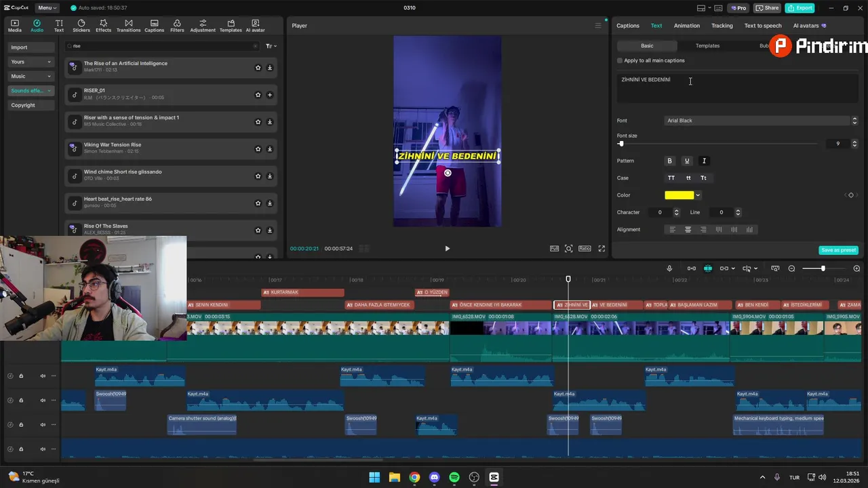Image resolution: width=868 pixels, height=488 pixels.
Task: Open the Media panel icon
Action: [14, 26]
